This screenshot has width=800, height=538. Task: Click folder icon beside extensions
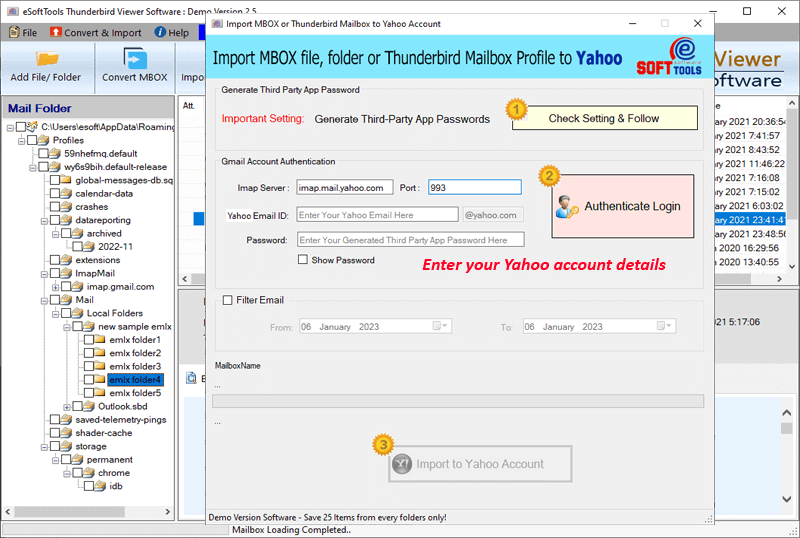coord(66,259)
